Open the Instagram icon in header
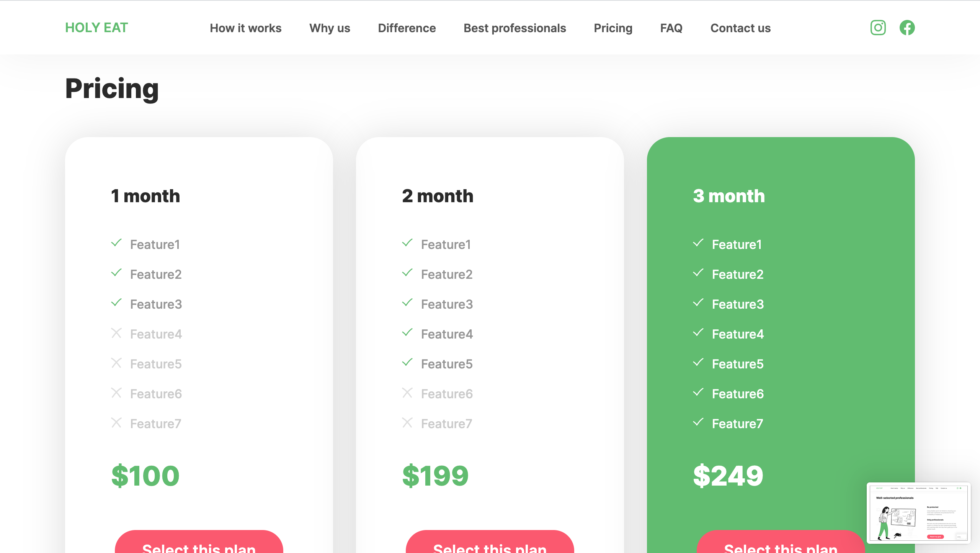Viewport: 980px width, 553px height. (878, 28)
